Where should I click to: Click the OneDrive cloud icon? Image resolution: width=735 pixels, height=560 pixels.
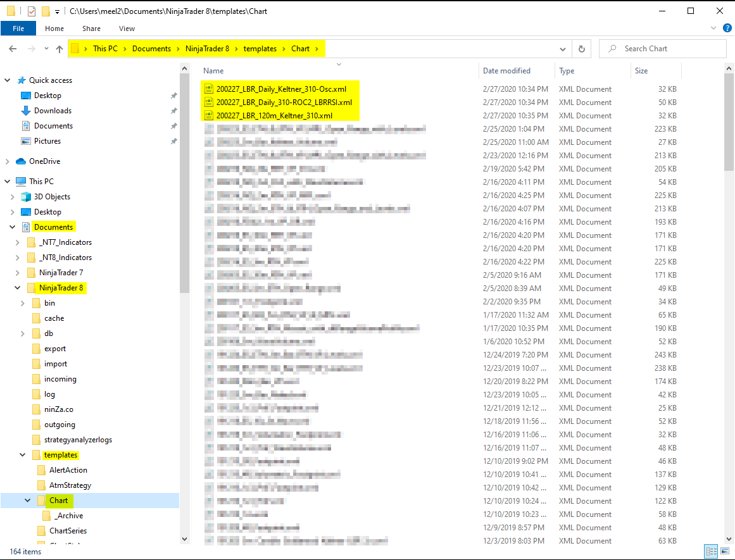tap(21, 161)
